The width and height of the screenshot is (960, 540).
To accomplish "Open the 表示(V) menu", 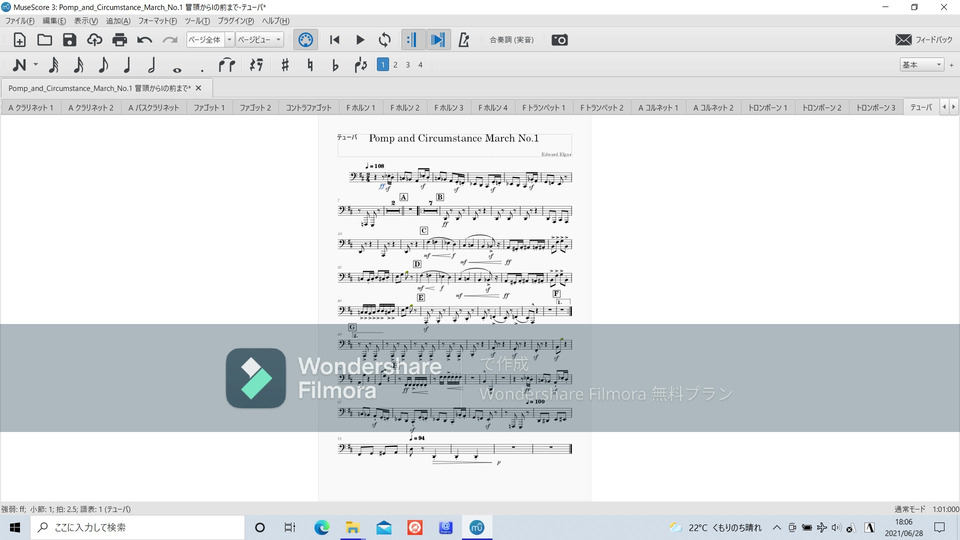I will pos(86,21).
